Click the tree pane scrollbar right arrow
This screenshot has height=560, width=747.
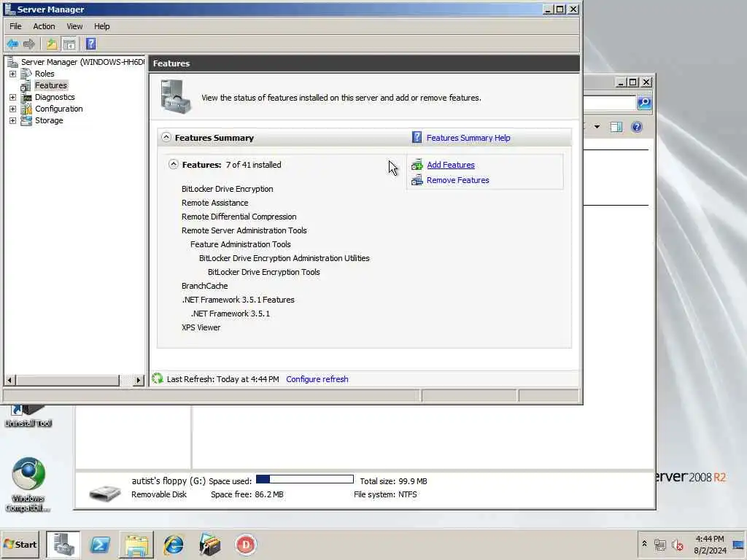(x=139, y=380)
